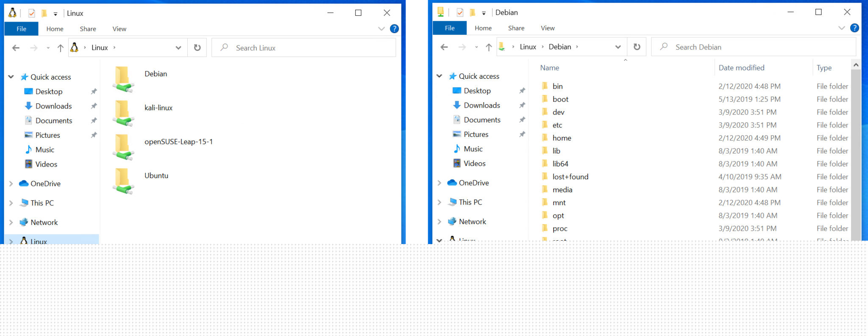Image resolution: width=868 pixels, height=336 pixels.
Task: Refresh the Linux window address bar
Action: coord(197,47)
